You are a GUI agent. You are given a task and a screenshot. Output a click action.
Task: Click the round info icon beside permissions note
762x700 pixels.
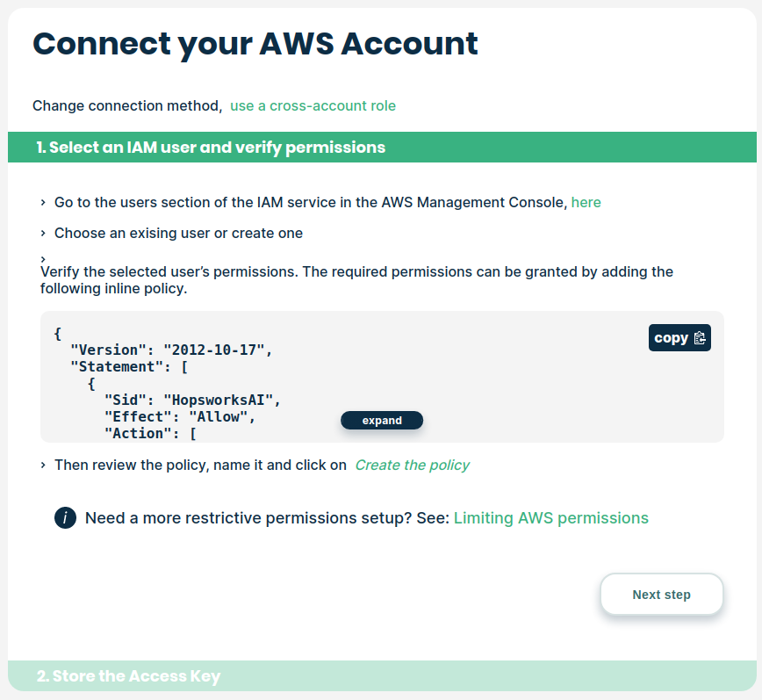coord(65,518)
